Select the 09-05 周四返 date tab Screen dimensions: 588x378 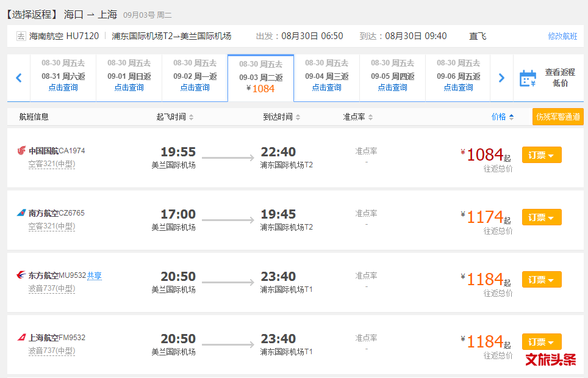[x=393, y=78]
